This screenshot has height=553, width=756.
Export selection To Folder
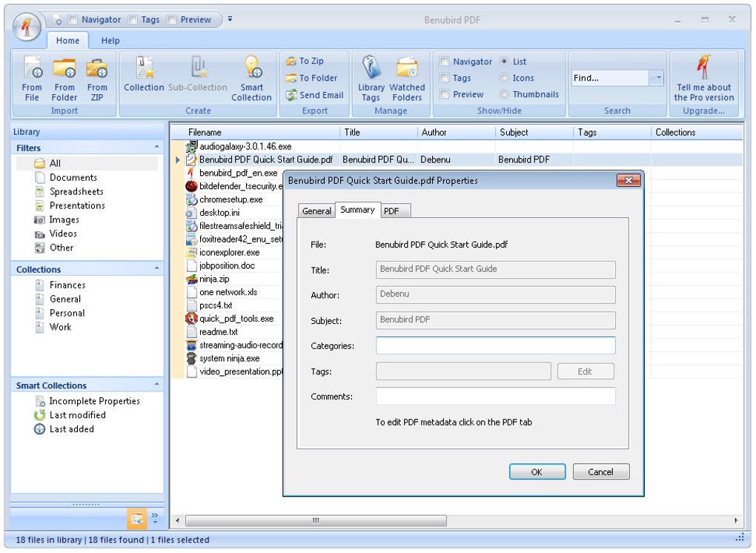[x=312, y=78]
